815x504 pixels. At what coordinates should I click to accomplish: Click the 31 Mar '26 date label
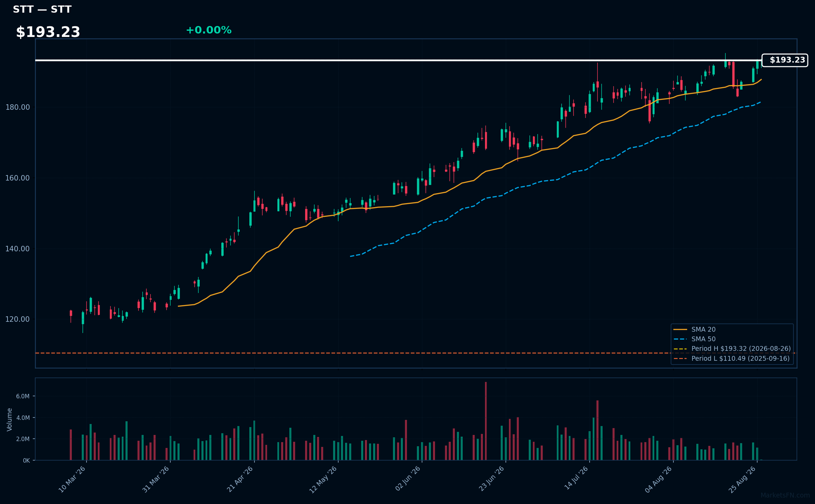tap(156, 479)
